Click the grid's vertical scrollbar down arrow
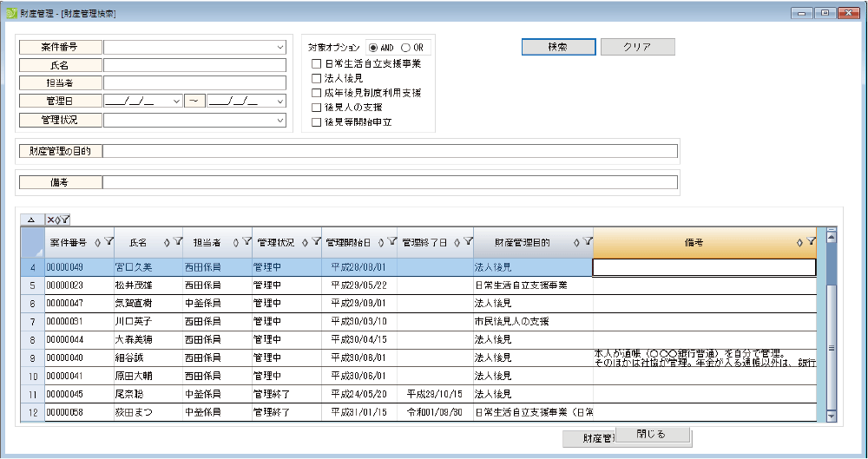This screenshot has height=459, width=868. [x=831, y=416]
